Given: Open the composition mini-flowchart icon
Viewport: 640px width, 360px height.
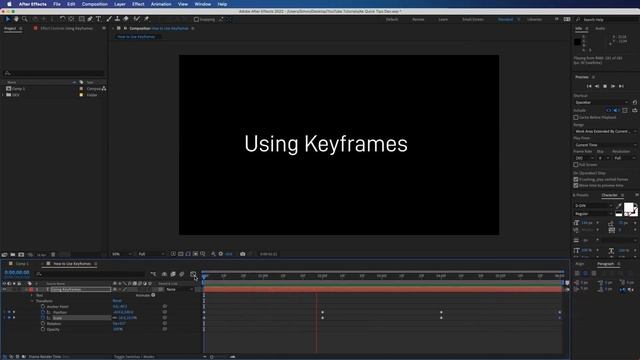Looking at the screenshot, I should click(153, 274).
